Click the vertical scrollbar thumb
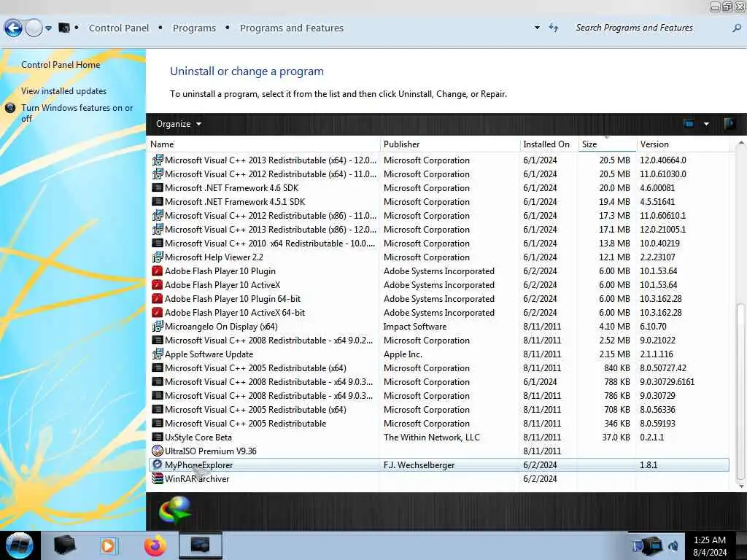Screen dimensions: 747x560 click(x=740, y=392)
